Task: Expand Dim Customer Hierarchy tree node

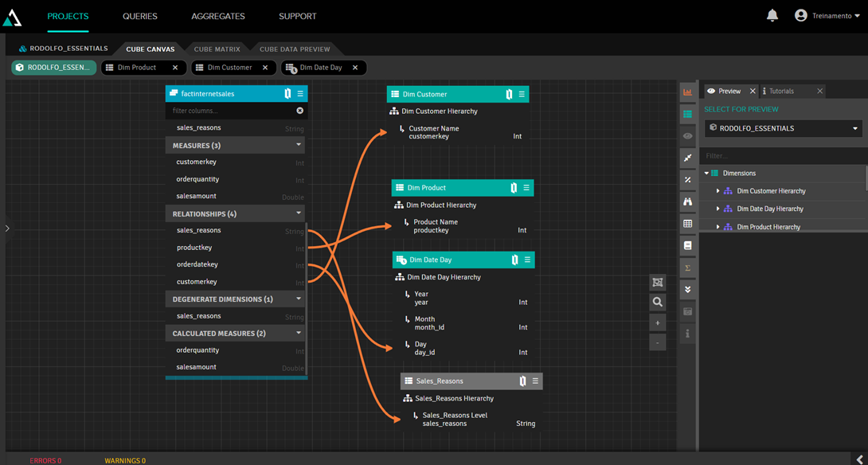Action: [x=717, y=191]
